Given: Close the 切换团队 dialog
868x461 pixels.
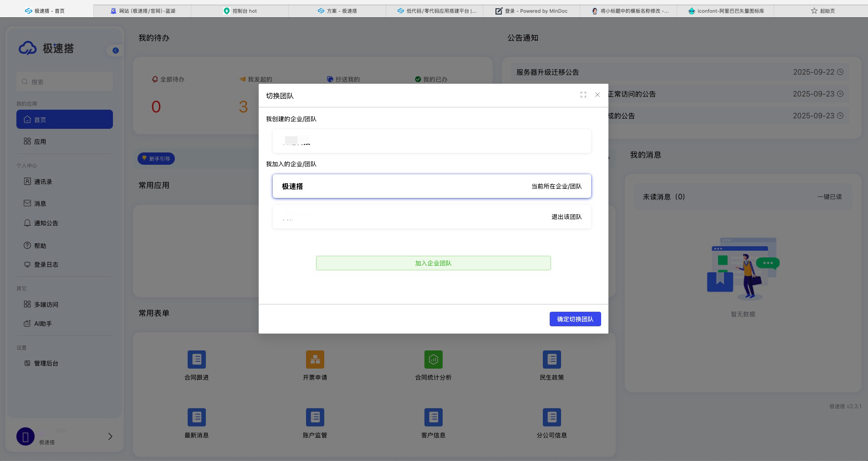Looking at the screenshot, I should point(597,95).
